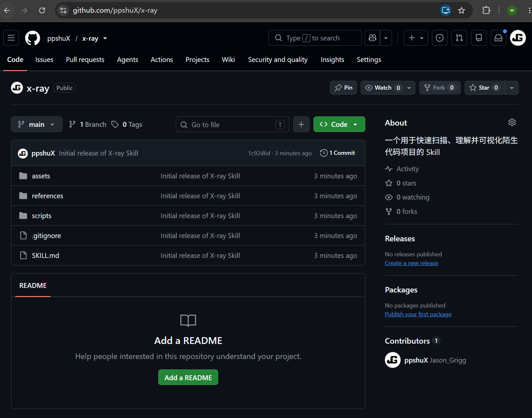The image size is (532, 418).
Task: Open the SKILL.md file
Action: (x=46, y=256)
